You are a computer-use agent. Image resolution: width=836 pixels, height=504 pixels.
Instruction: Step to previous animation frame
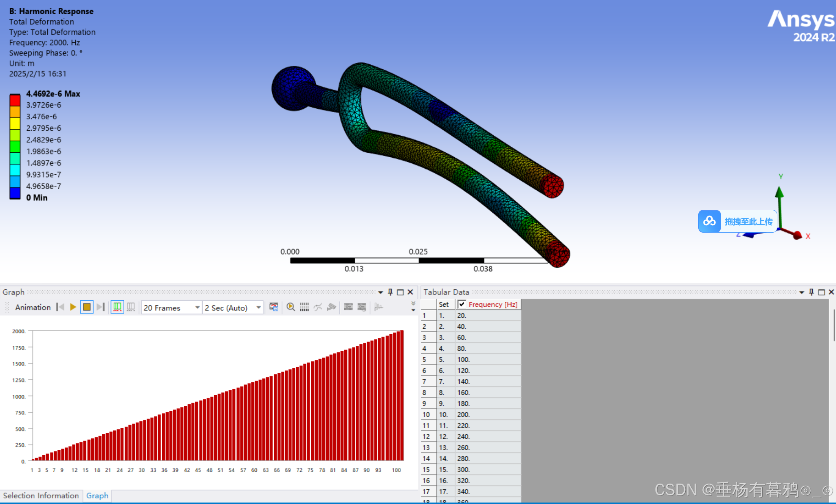click(60, 307)
